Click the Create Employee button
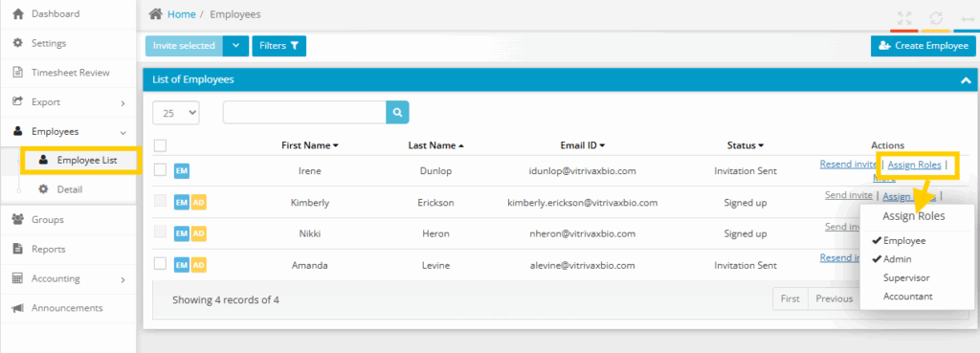Viewport: 980px width, 353px height. click(924, 46)
